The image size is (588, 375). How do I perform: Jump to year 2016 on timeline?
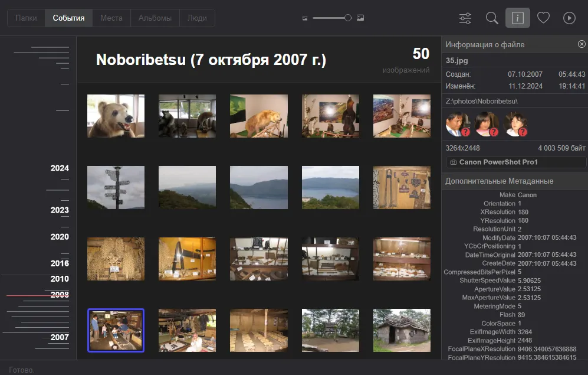coord(60,263)
